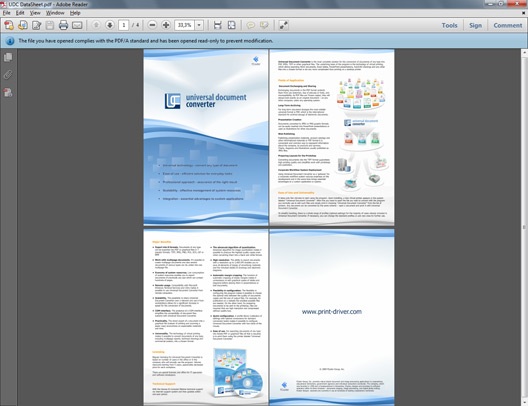Click the fit one full page icon

pyautogui.click(x=232, y=25)
